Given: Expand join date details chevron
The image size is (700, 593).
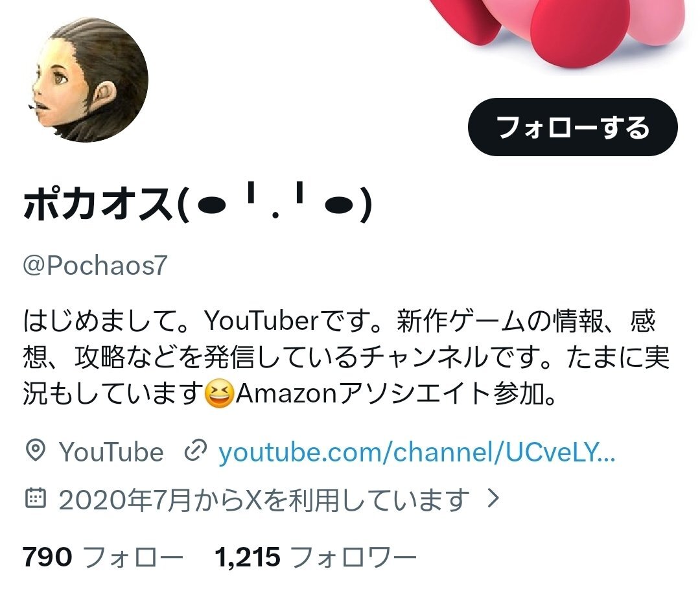Looking at the screenshot, I should click(493, 498).
